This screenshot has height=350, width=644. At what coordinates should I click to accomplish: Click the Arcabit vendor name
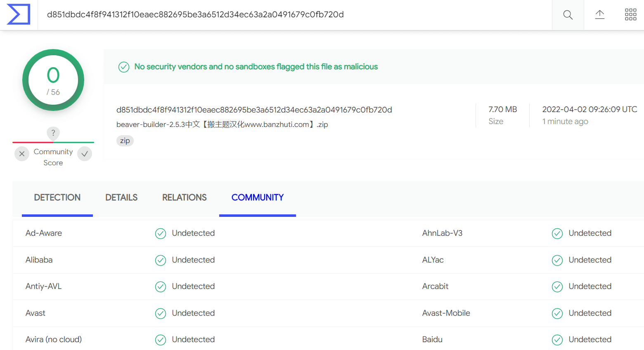tap(436, 287)
